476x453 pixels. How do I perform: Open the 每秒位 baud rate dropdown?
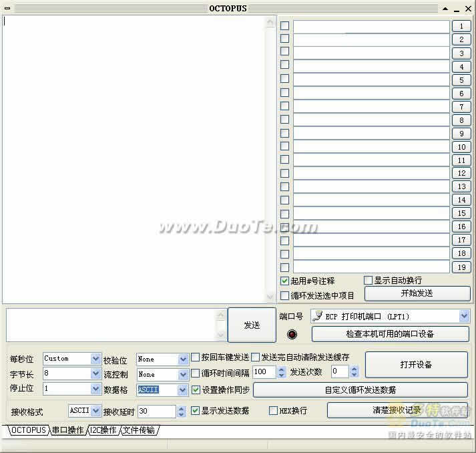coord(95,359)
